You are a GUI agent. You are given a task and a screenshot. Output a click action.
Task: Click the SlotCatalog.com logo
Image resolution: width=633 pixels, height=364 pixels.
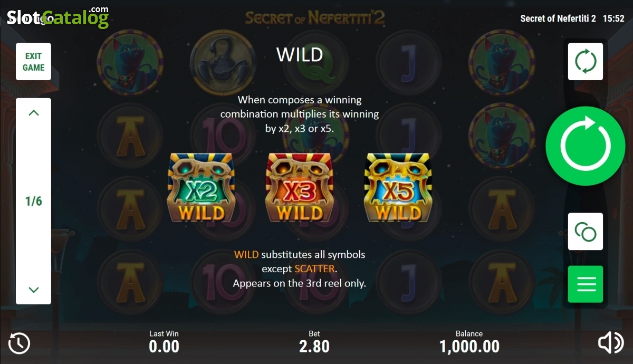[x=58, y=17]
